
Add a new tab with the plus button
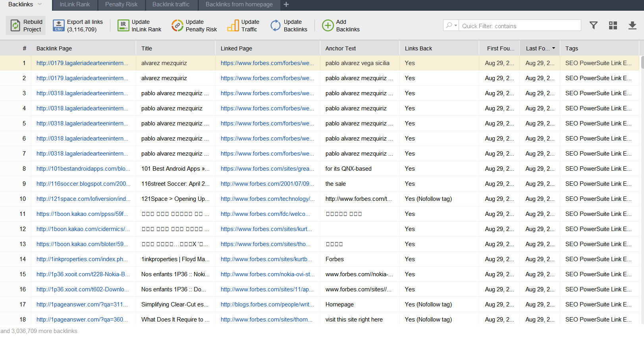[286, 4]
